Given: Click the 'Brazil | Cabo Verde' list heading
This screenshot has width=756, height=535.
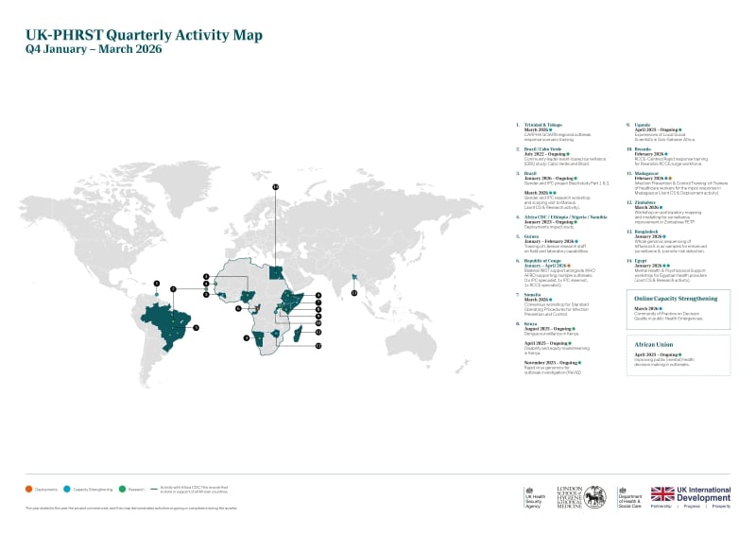Looking at the screenshot, I should (542, 149).
